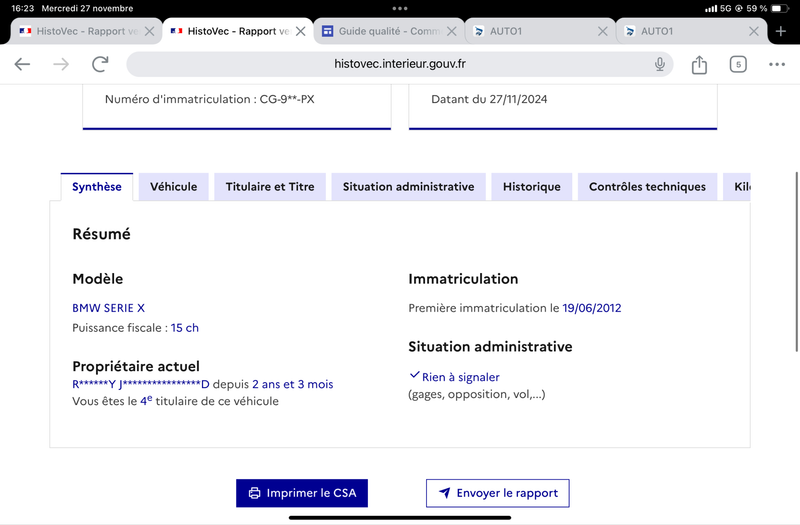Close the Guide qualité tab

452,31
